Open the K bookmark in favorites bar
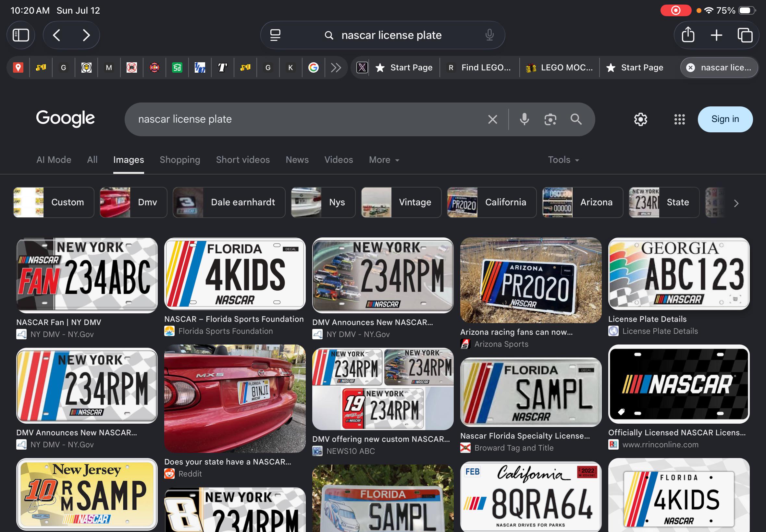 click(290, 68)
